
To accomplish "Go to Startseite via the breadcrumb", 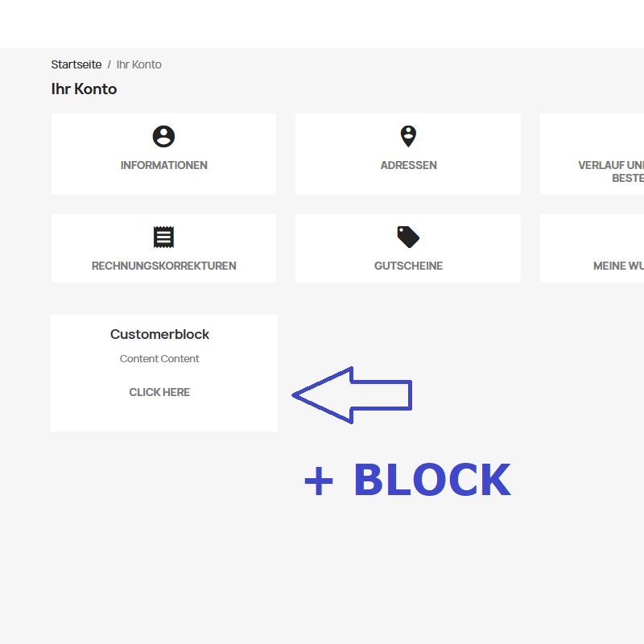I will coord(76,64).
